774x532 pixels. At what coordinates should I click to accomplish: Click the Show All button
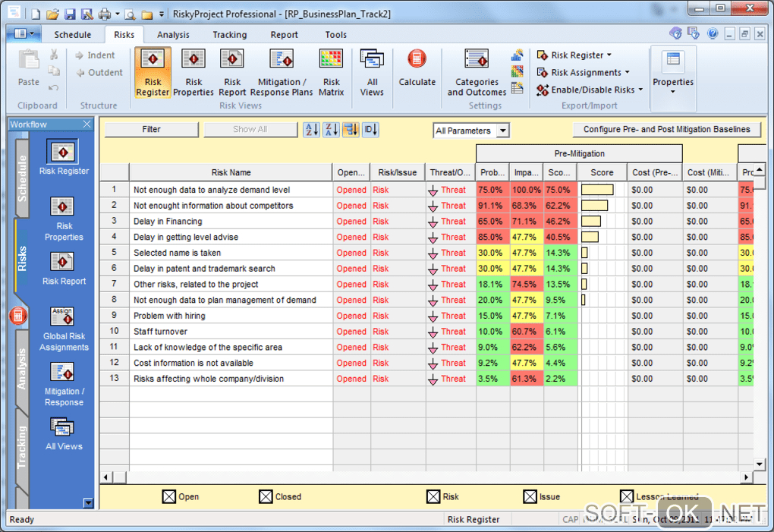coord(250,129)
